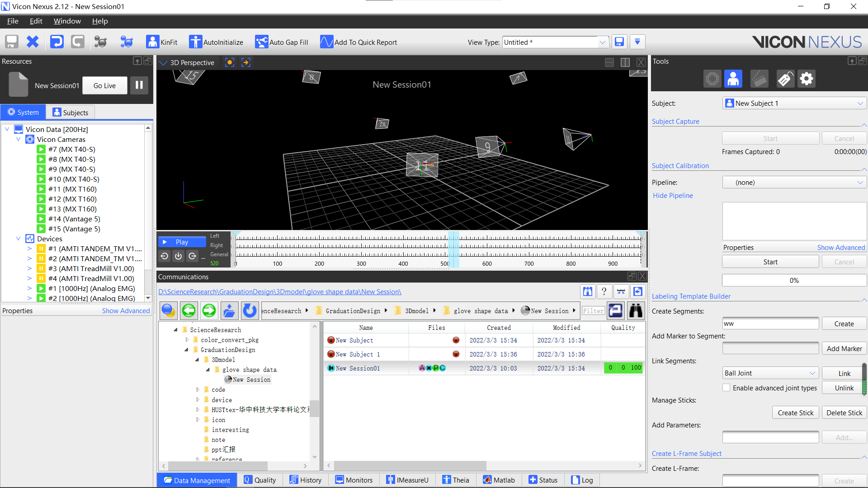Open the Ball Joint dropdown
Screen dimensions: 868x488
[x=770, y=373]
